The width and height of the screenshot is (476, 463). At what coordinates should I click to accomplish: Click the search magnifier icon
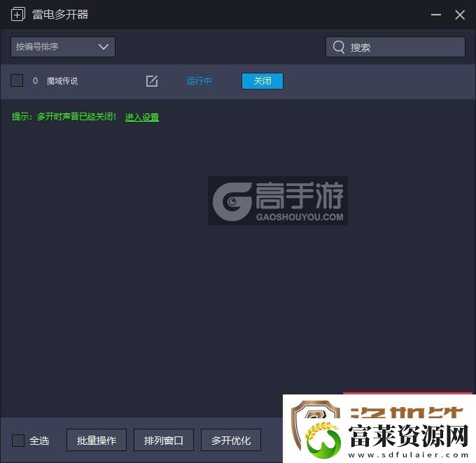pyautogui.click(x=339, y=47)
